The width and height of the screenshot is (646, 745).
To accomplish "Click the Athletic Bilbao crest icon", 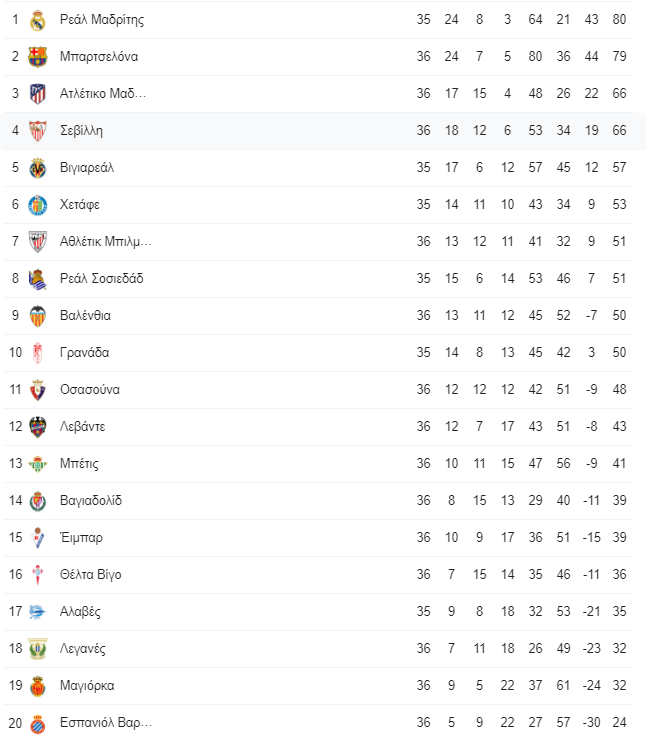I will tap(38, 242).
